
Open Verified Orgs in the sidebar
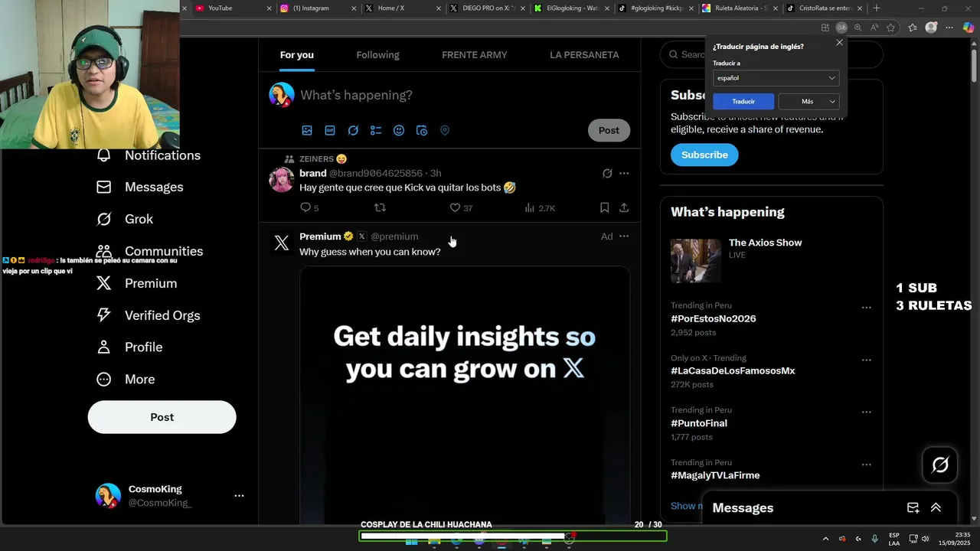[x=148, y=315]
